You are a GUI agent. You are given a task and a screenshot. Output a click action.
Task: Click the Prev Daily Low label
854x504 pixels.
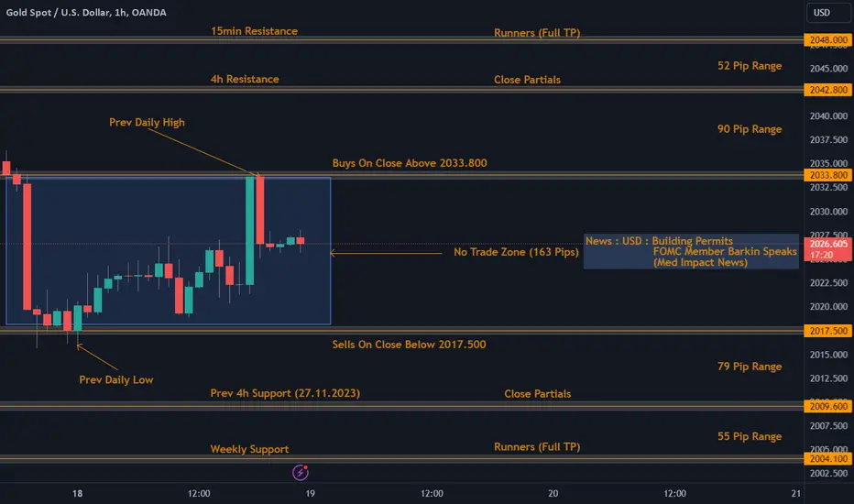tap(116, 379)
